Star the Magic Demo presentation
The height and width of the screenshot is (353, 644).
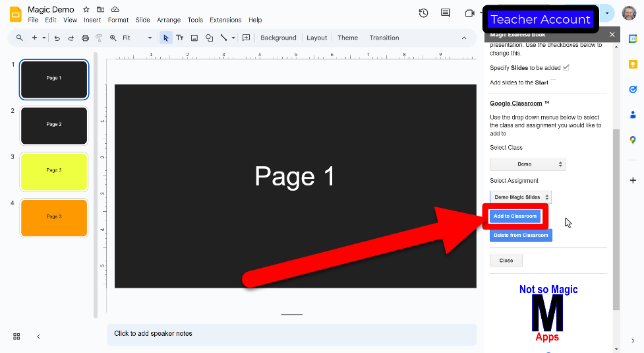pyautogui.click(x=86, y=9)
